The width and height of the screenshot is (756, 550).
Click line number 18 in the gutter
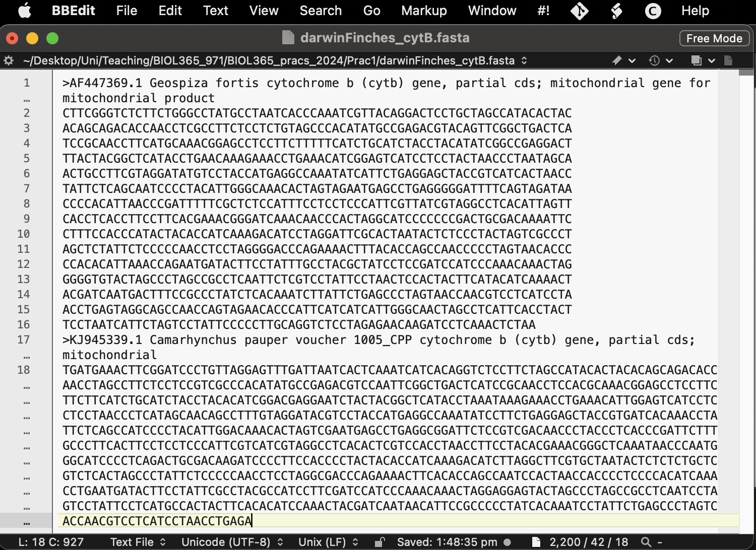click(24, 370)
